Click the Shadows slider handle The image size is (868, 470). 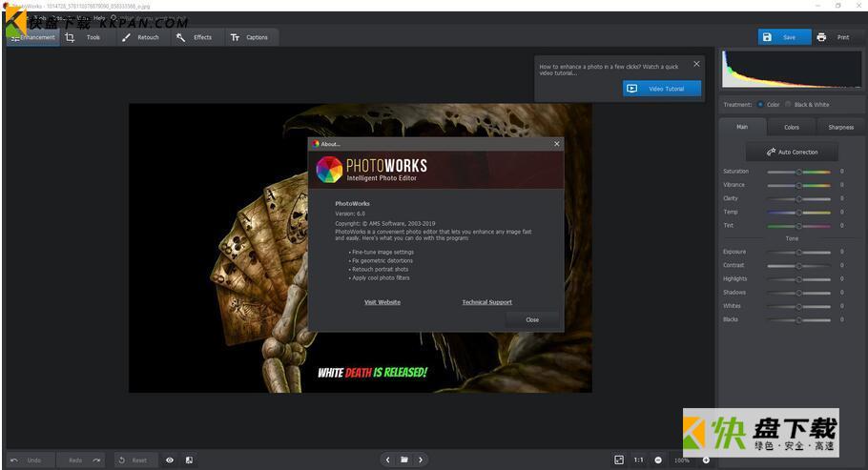(798, 293)
